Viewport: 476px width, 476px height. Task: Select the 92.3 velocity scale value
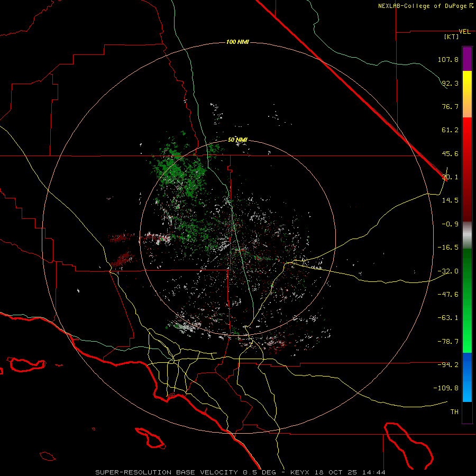point(450,83)
